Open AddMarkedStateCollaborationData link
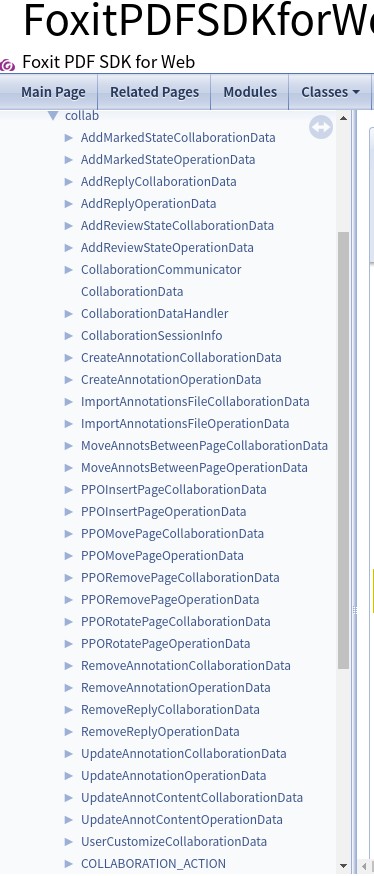The image size is (374, 876). [178, 137]
